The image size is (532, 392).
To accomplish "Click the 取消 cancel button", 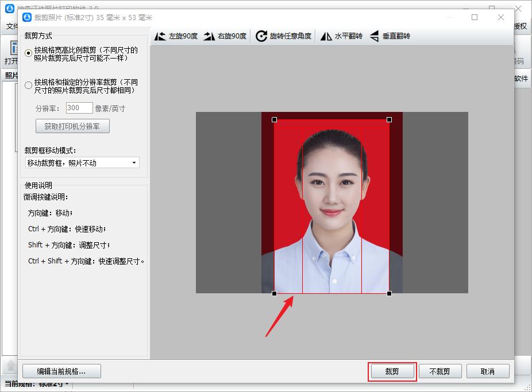I will (488, 371).
